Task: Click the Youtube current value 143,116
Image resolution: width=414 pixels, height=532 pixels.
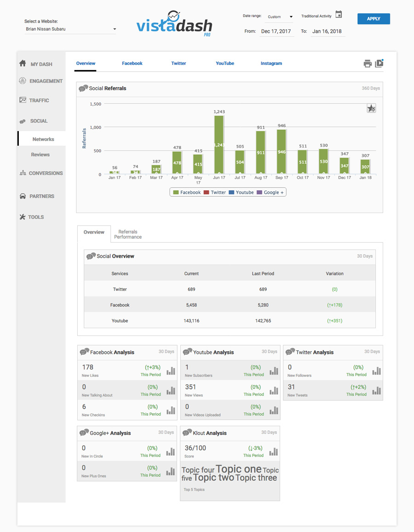Action: tap(191, 321)
